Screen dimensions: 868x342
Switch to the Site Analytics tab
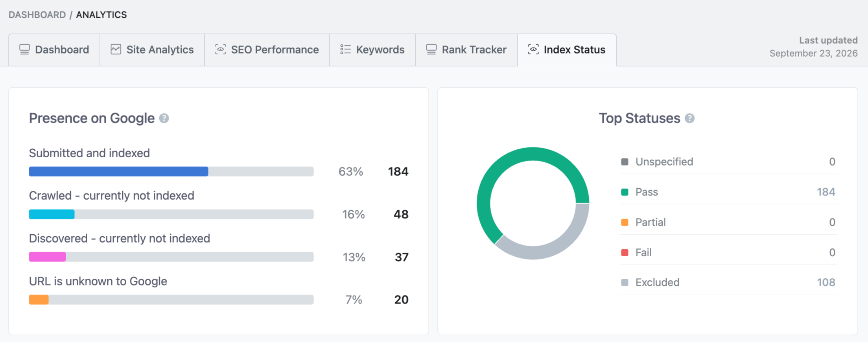click(x=152, y=50)
